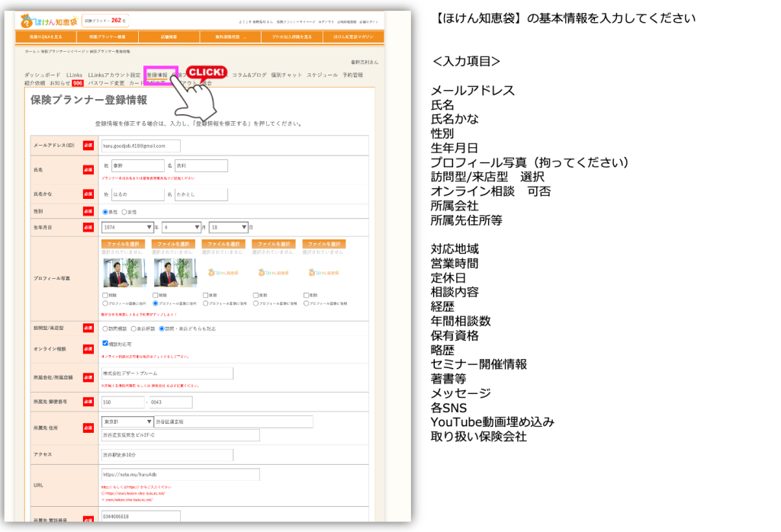Click the fourth ファイルを選択 button
Screen dimensions: 781x532
tap(274, 244)
